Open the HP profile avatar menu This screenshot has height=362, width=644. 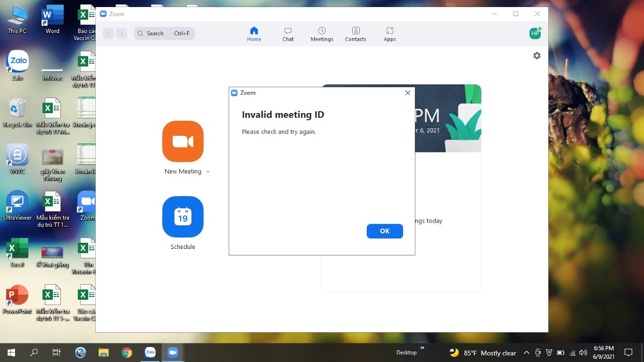(535, 34)
